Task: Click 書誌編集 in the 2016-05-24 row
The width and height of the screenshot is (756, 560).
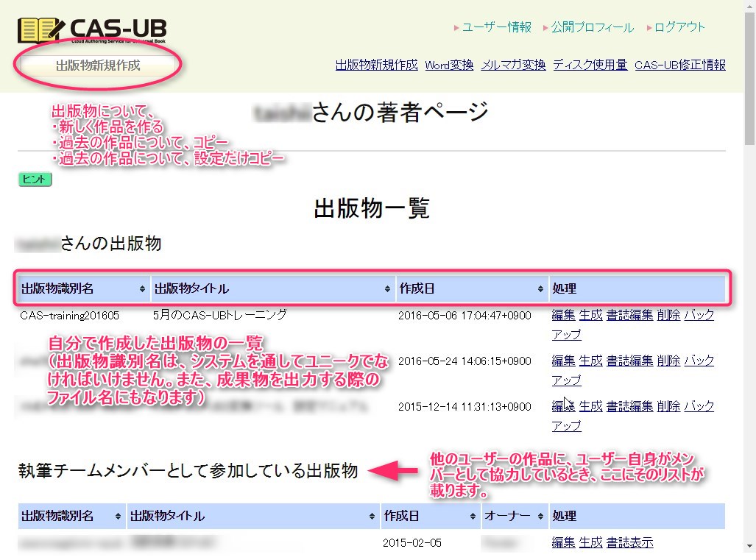Action: 629,361
